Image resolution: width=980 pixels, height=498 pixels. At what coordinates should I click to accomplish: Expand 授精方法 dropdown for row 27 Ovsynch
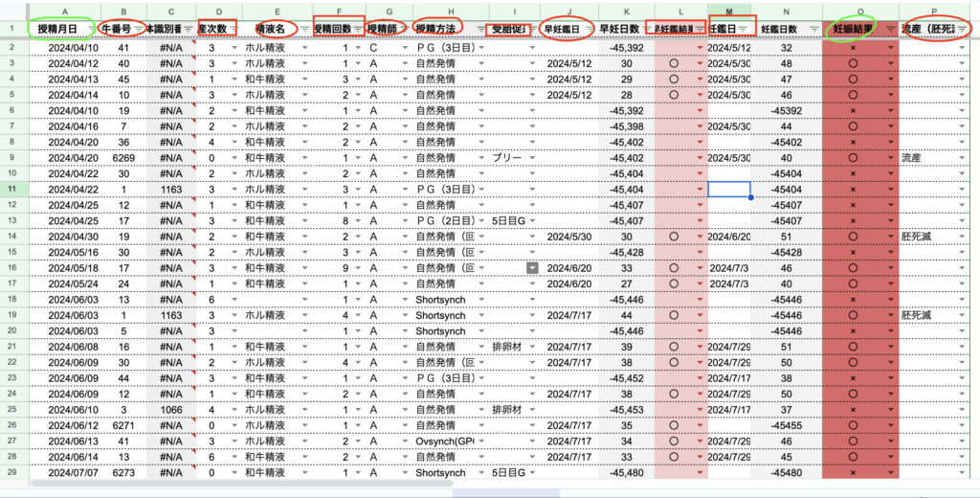pos(481,441)
